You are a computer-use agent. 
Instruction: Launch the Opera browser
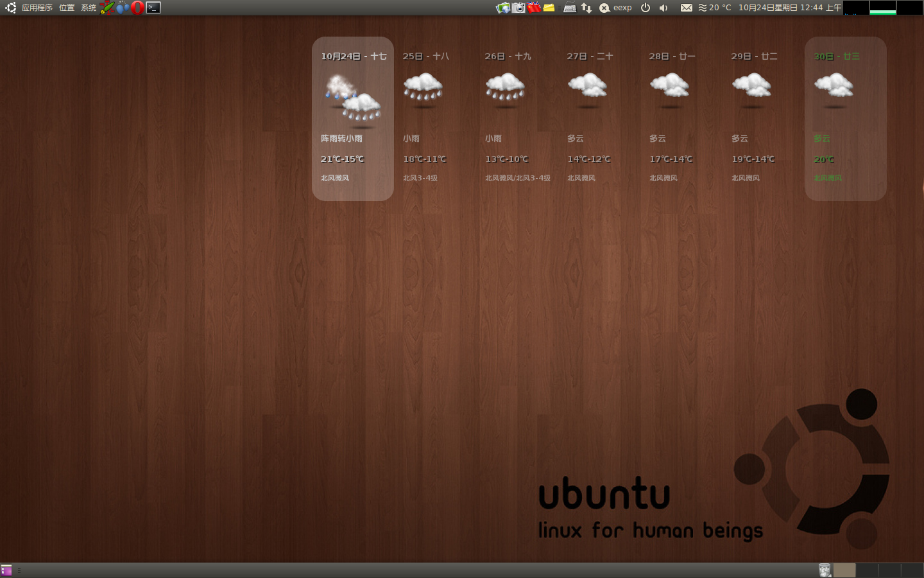click(x=137, y=8)
